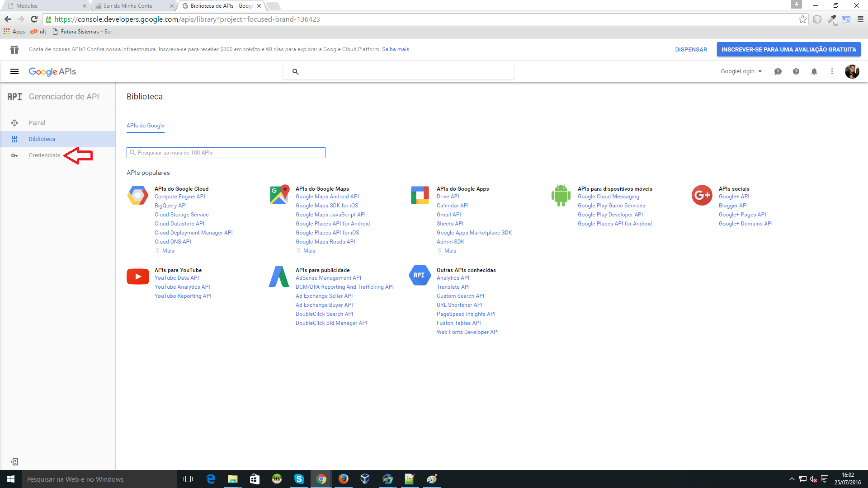Open the Saiba mais link
Viewport: 868px width, 488px height.
(x=396, y=50)
